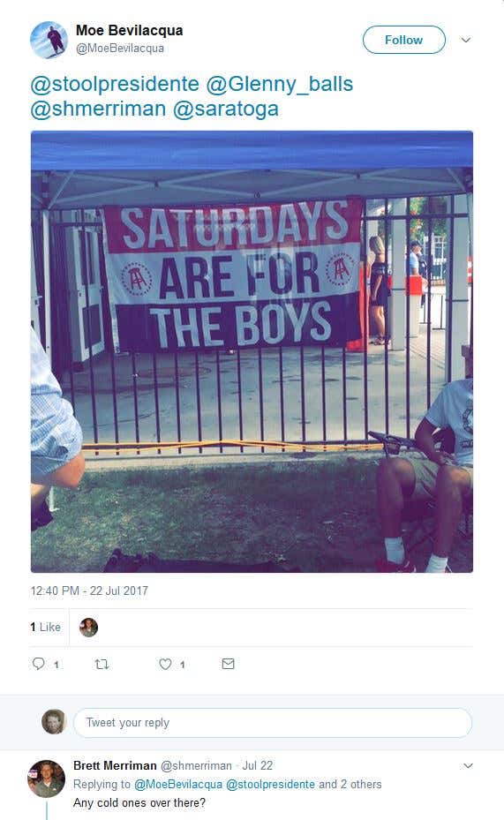
Task: Click your avatar beside the reply box
Action: click(54, 722)
